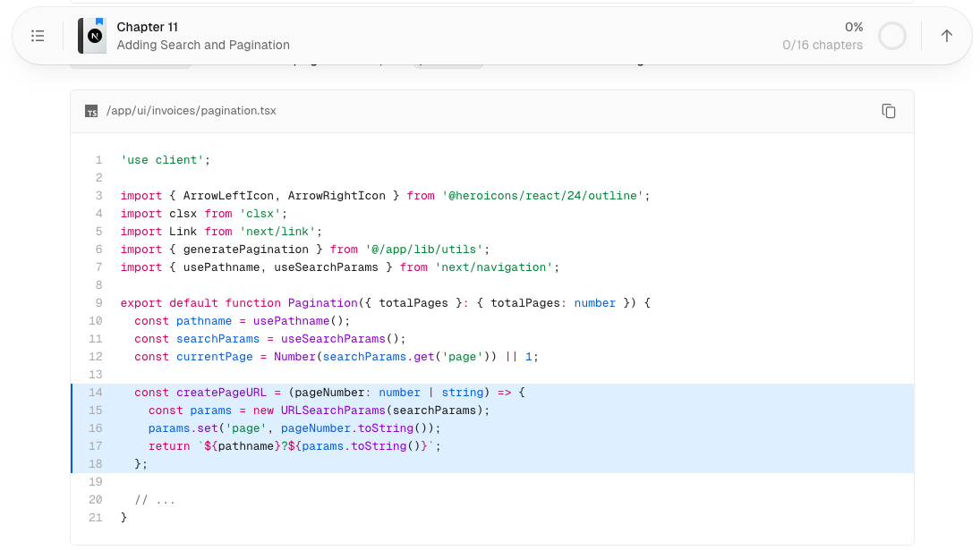
Task: Click line number 1 in the gutter
Action: coord(98,160)
